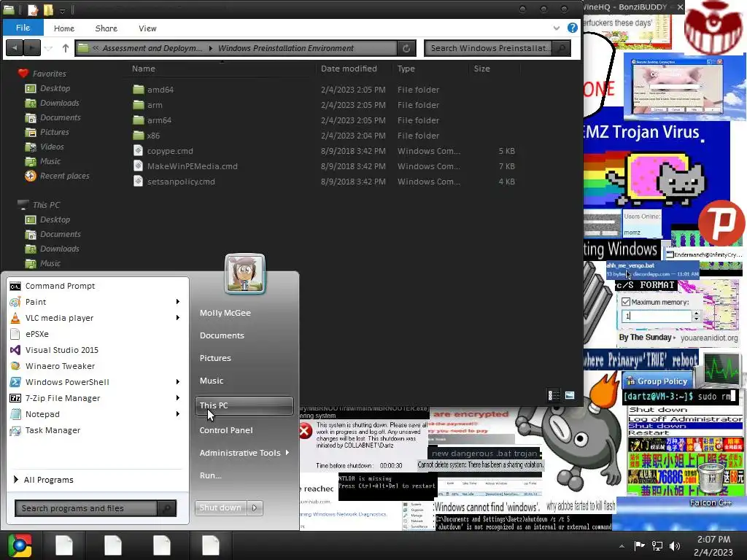
Task: Expand VLC media player jump list
Action: point(178,318)
